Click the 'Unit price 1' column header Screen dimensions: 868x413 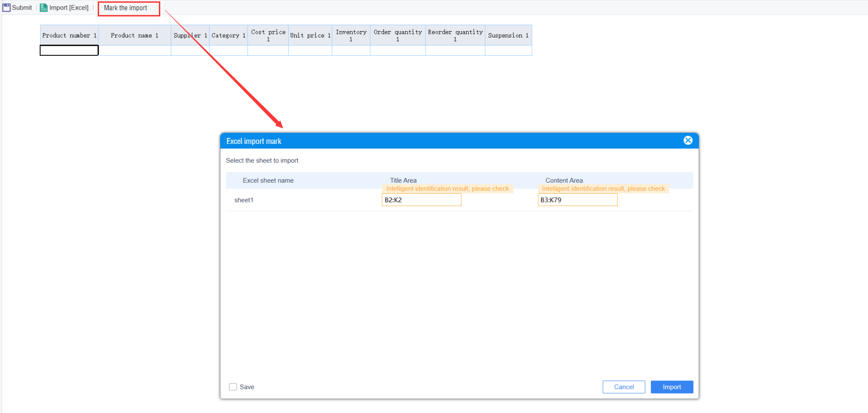310,35
